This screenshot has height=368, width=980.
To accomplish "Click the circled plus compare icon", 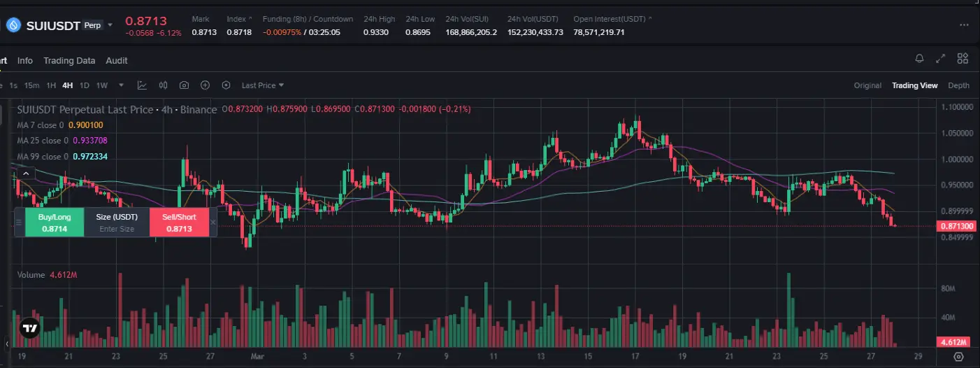I will click(x=205, y=85).
